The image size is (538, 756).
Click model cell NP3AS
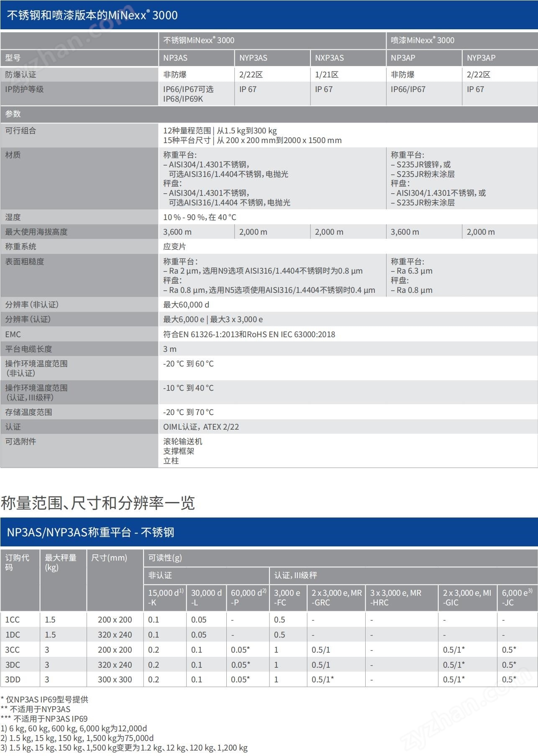click(x=196, y=58)
